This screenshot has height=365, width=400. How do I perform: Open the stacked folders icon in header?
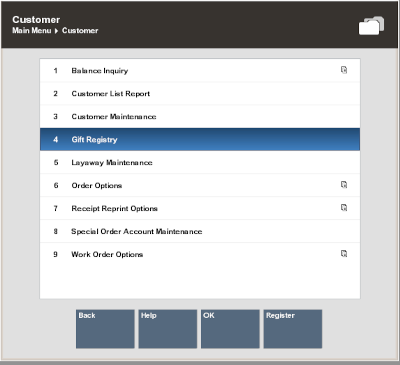coord(371,26)
